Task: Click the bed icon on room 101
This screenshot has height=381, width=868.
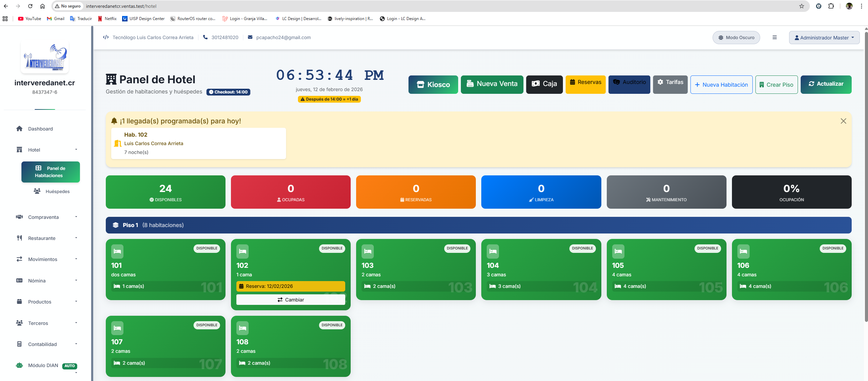Action: 117,252
